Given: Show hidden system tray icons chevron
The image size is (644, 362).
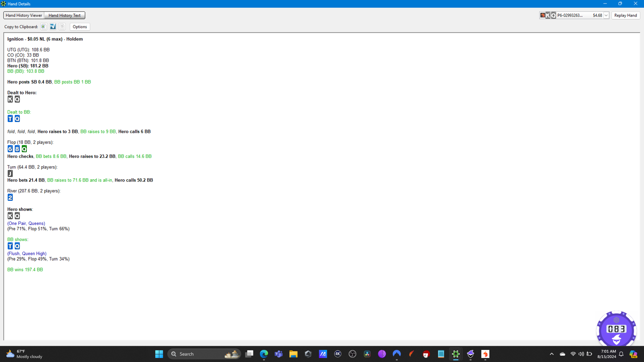Looking at the screenshot, I should pos(551,354).
